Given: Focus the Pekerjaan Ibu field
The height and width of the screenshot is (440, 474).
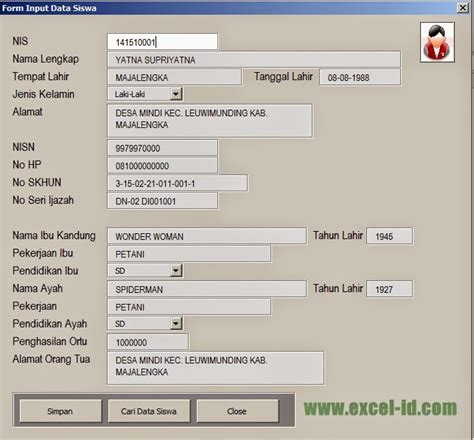Looking at the screenshot, I should click(x=189, y=254).
